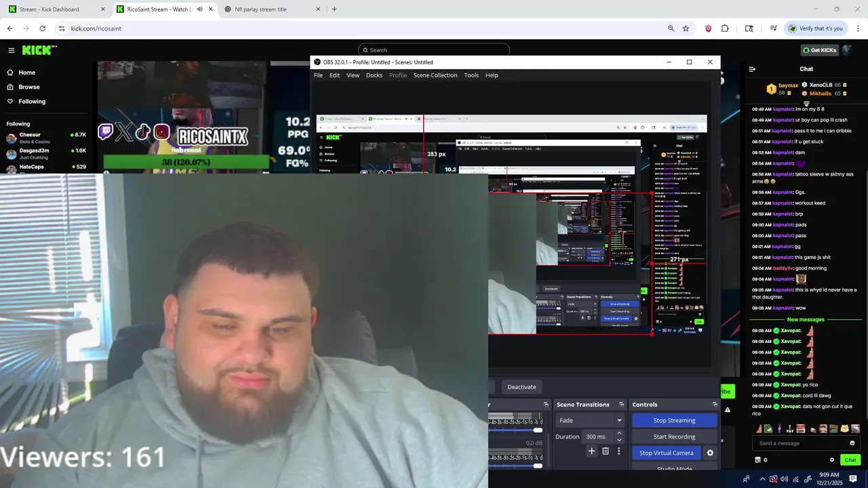The width and height of the screenshot is (868, 488).
Task: Click Verify that it's you button
Action: (x=815, y=28)
